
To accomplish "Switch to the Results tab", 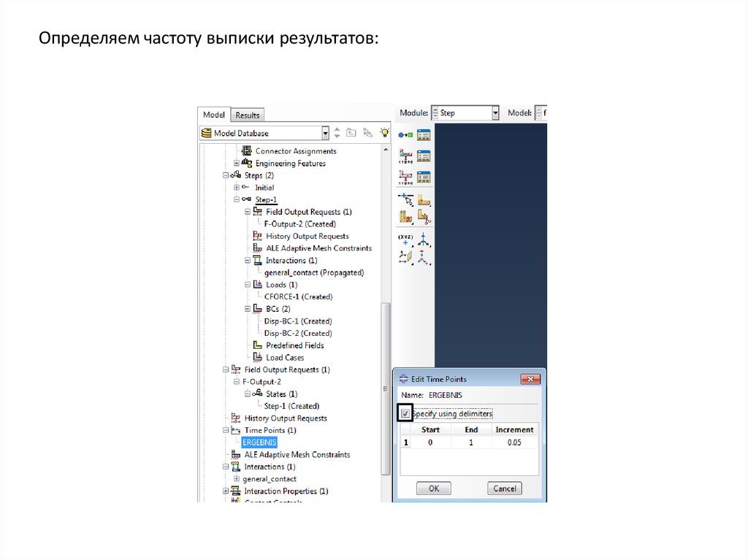I will point(247,115).
